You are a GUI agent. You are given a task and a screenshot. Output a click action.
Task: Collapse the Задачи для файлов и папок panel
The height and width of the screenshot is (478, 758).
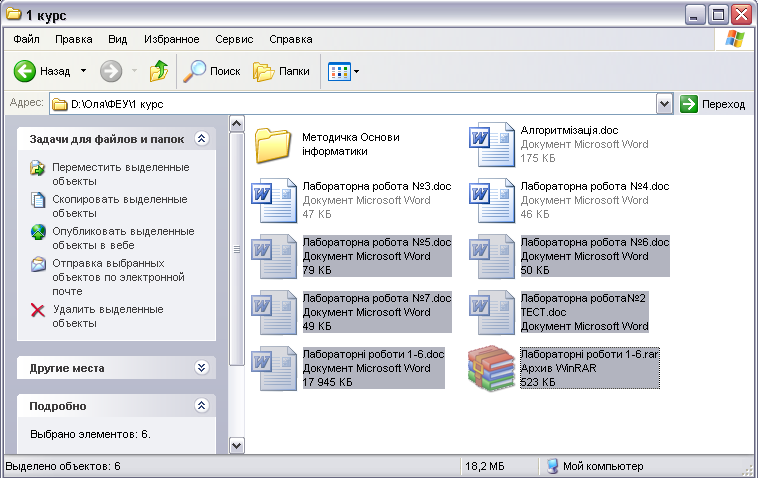tap(202, 139)
